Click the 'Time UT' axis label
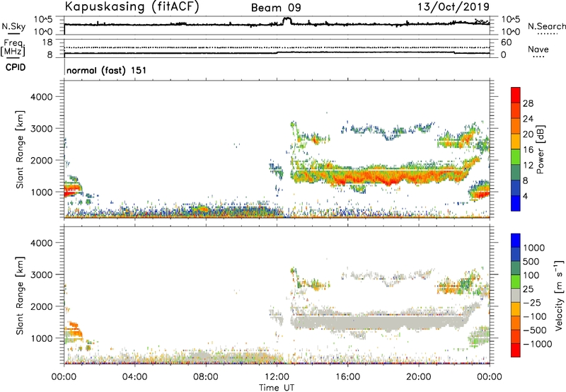 pyautogui.click(x=277, y=388)
